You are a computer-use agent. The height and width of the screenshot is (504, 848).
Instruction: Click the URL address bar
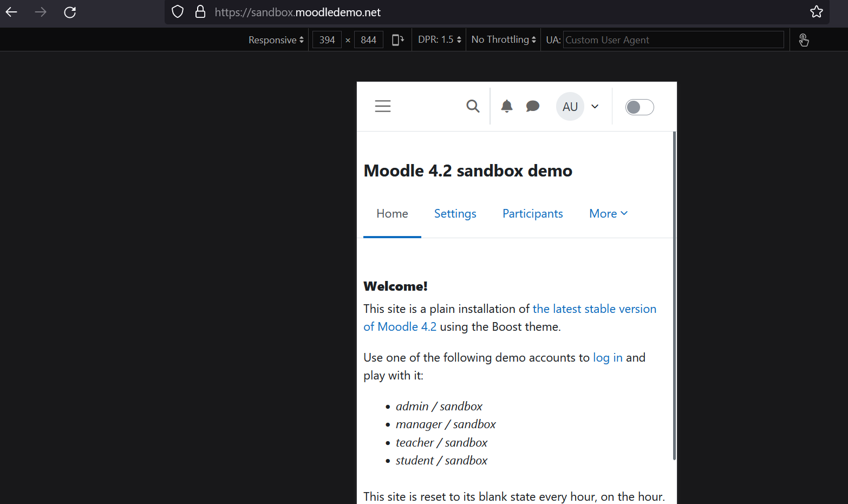[497, 12]
